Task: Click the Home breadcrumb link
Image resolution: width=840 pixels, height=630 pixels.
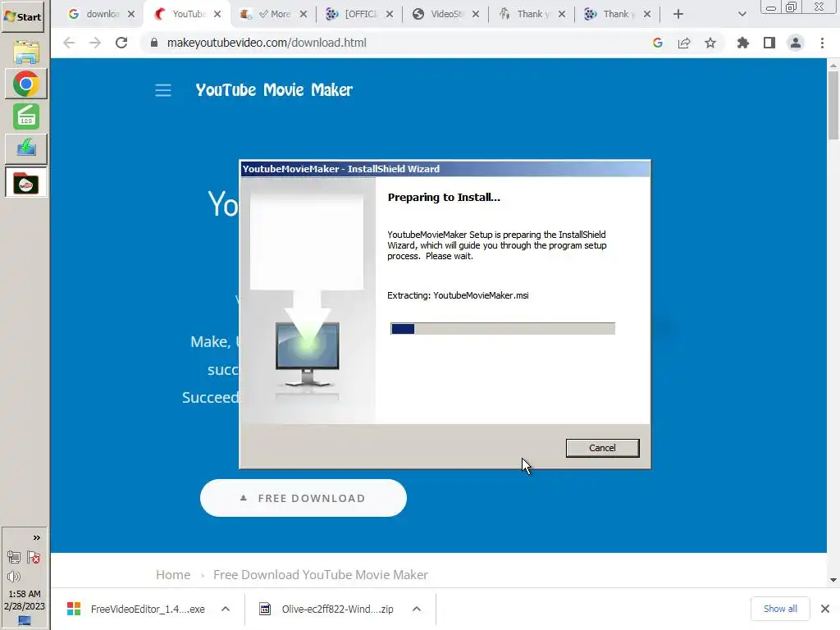Action: click(173, 575)
